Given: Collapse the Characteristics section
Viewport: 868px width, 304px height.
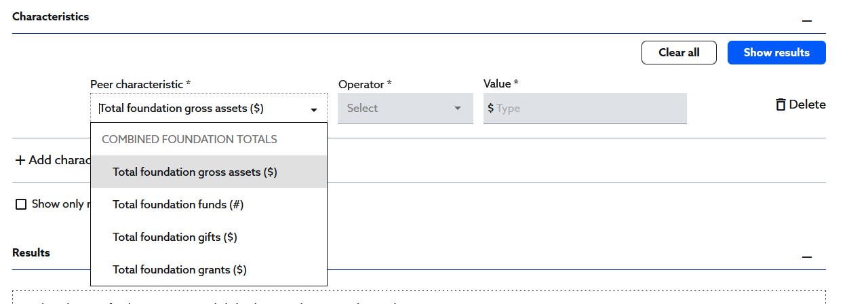Looking at the screenshot, I should [x=807, y=21].
